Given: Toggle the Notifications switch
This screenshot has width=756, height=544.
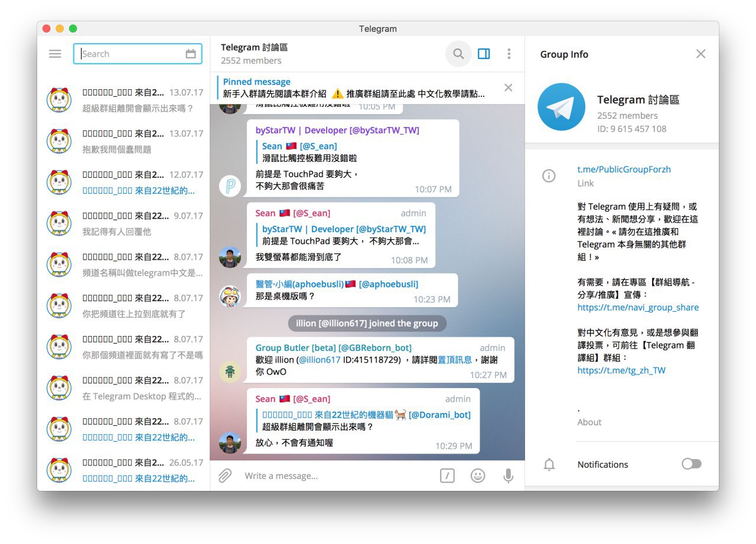Looking at the screenshot, I should coord(692,464).
